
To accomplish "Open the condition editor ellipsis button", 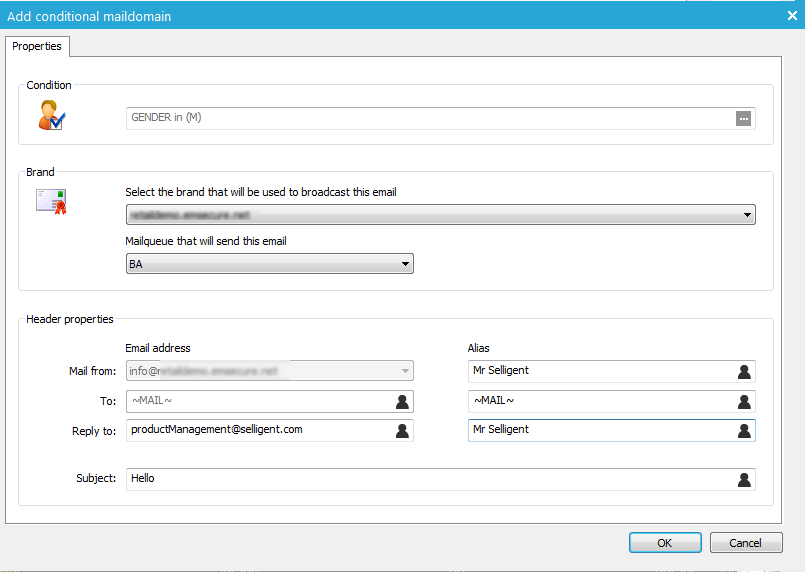I will 743,118.
